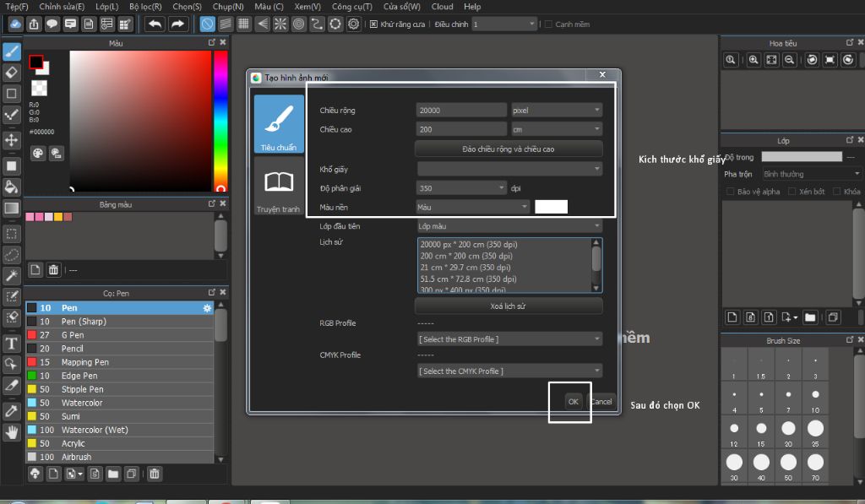Zoom out using Navigator magnifier minus
This screenshot has width=865, height=504.
pos(790,60)
